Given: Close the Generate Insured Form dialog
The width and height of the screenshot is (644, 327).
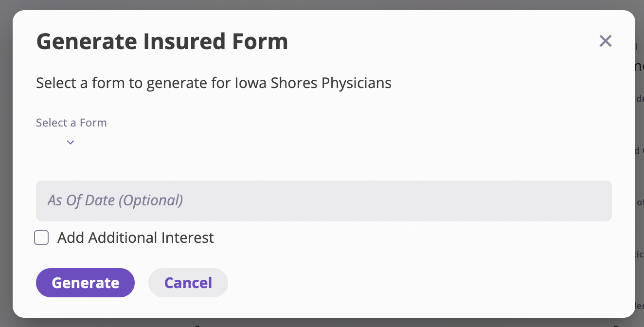Looking at the screenshot, I should pos(605,41).
